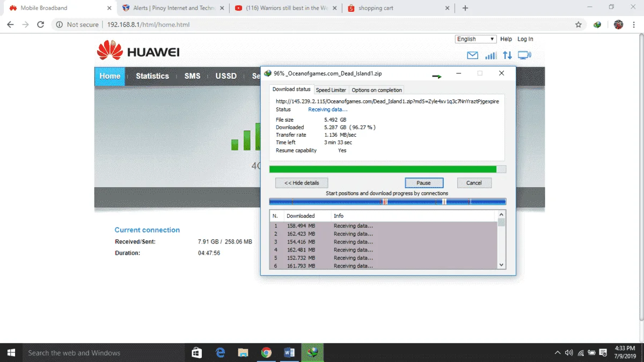Click the blue connections progress bar
This screenshot has height=362, width=644.
point(387,202)
